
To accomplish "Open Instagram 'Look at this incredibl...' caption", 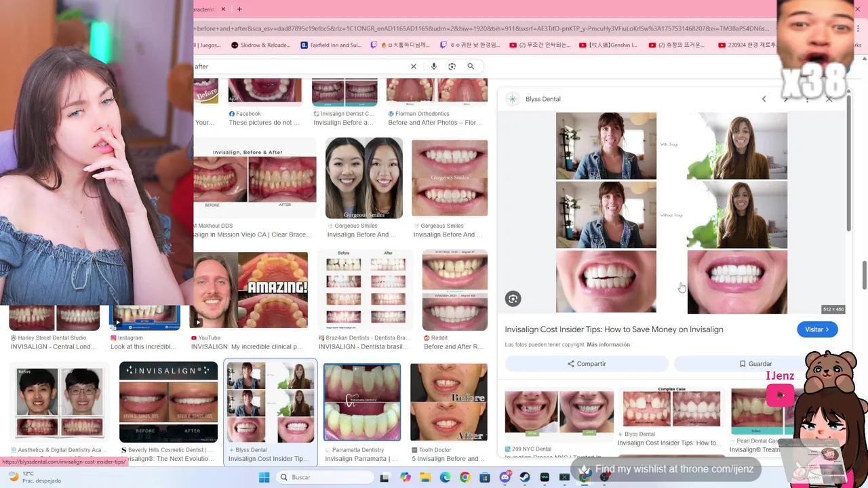I will 144,346.
